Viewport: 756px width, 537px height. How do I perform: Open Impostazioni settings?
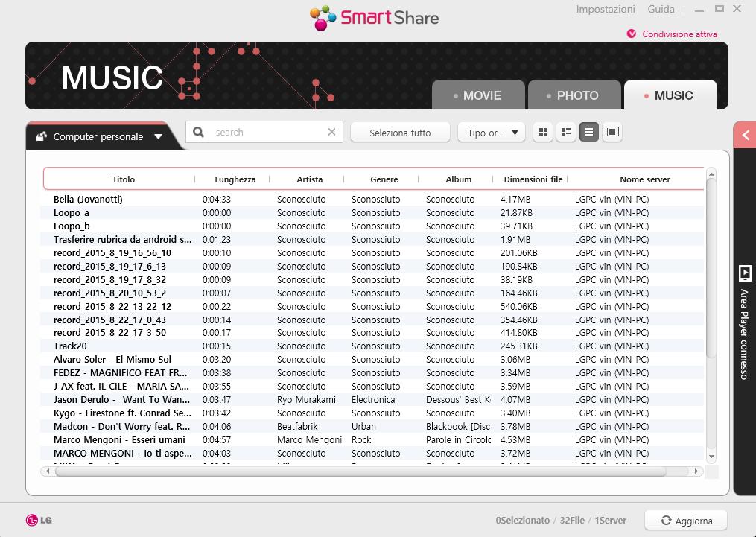click(606, 9)
